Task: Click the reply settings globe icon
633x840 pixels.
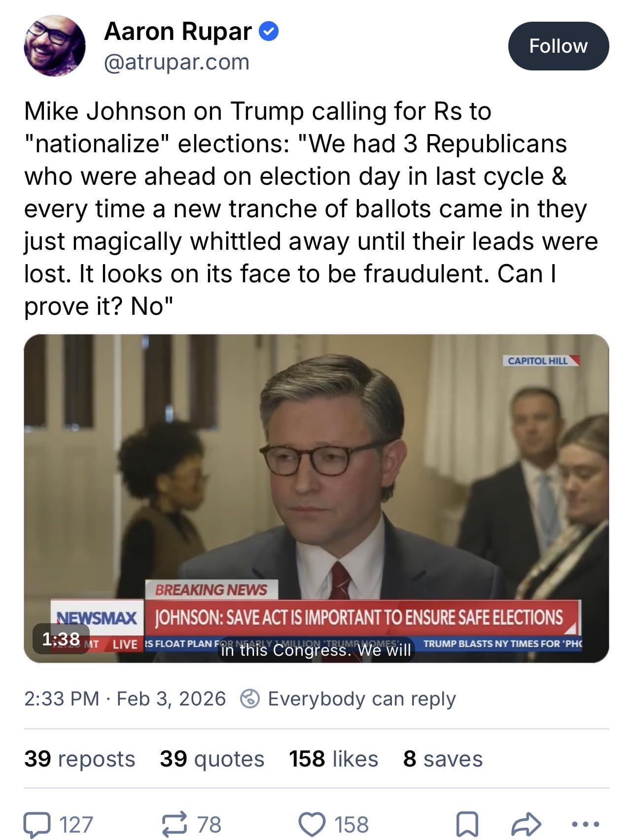Action: [x=250, y=699]
